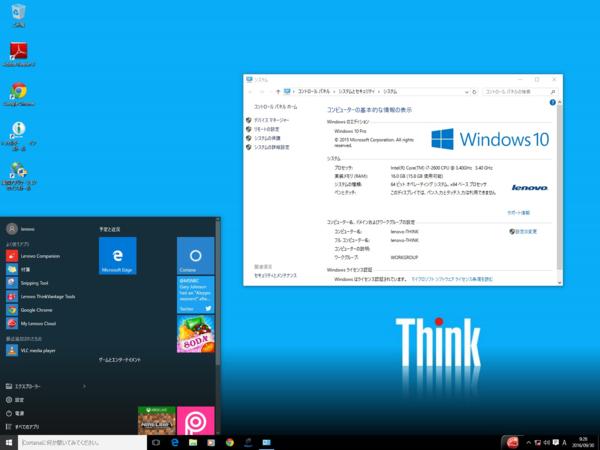Click "Windows 10 Pro" edition text

click(350, 131)
